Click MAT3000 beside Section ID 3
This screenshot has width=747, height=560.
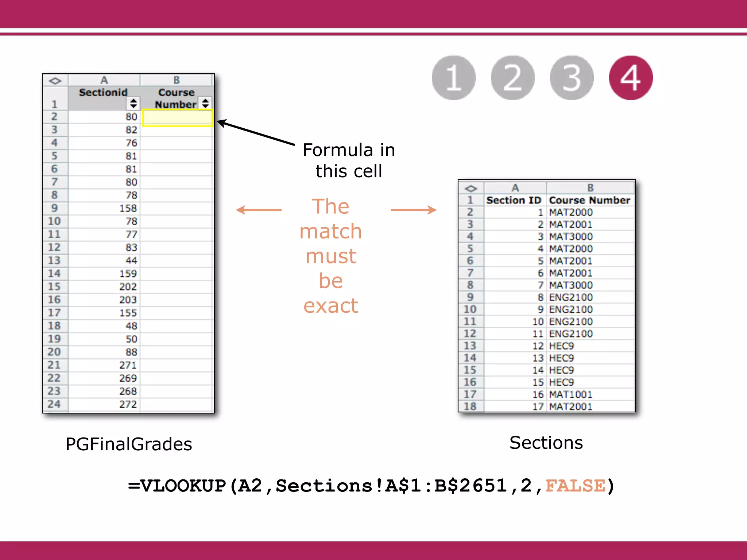click(591, 237)
